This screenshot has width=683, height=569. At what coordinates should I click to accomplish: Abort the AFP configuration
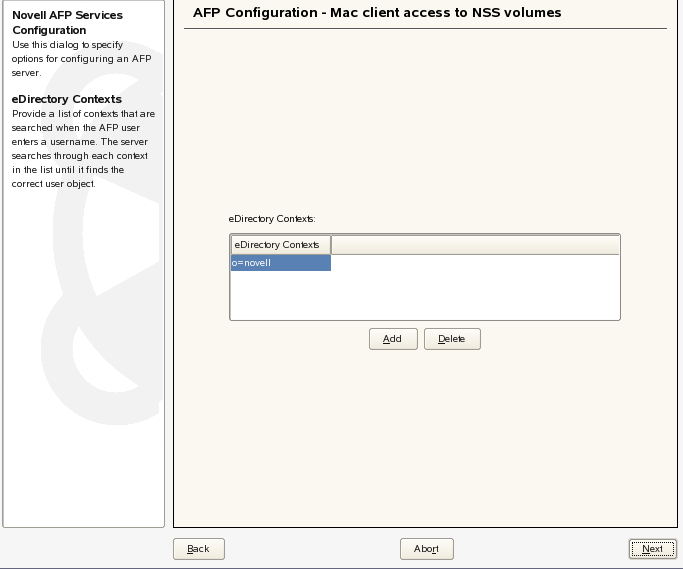coord(426,549)
